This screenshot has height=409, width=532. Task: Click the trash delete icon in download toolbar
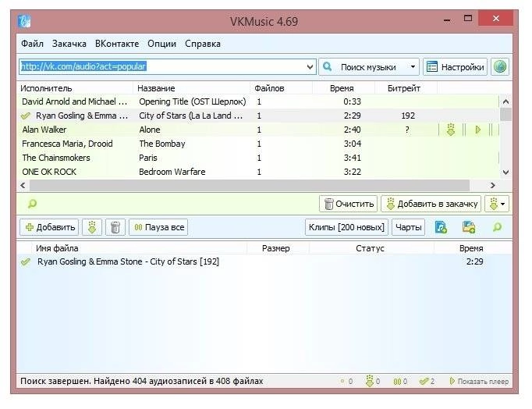click(115, 227)
